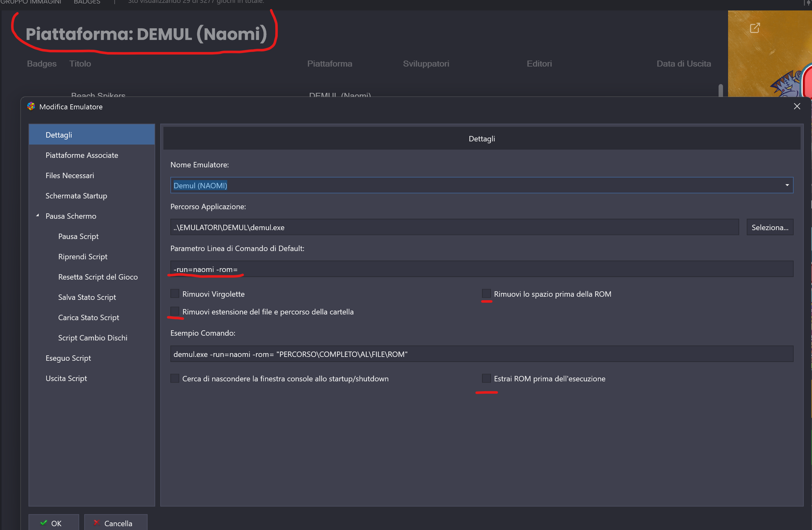
Task: Enable Cerca di nascondere la finestra console
Action: [175, 378]
